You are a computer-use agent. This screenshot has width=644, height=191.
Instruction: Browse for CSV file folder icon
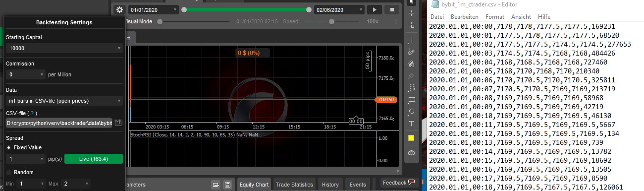pyautogui.click(x=118, y=123)
